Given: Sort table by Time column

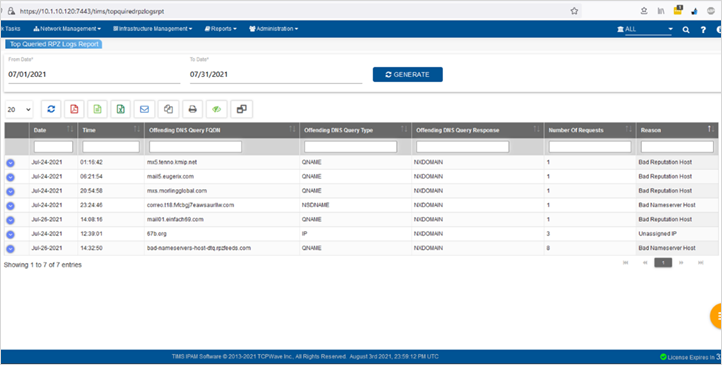Looking at the screenshot, I should coord(111,130).
